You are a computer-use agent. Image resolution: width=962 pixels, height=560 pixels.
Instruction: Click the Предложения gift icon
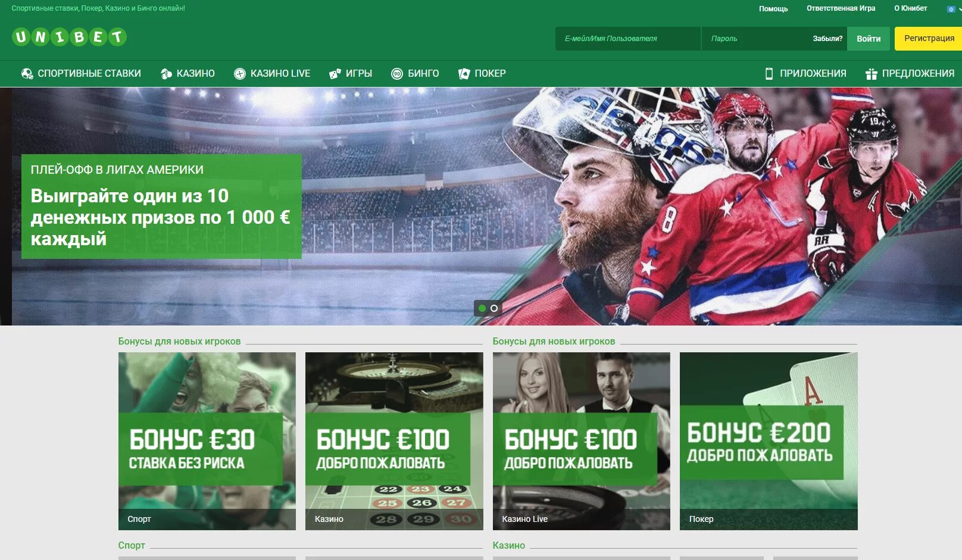(x=872, y=74)
